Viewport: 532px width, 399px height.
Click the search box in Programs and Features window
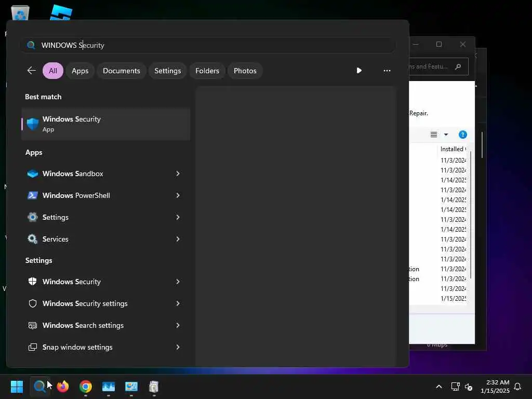(x=438, y=66)
